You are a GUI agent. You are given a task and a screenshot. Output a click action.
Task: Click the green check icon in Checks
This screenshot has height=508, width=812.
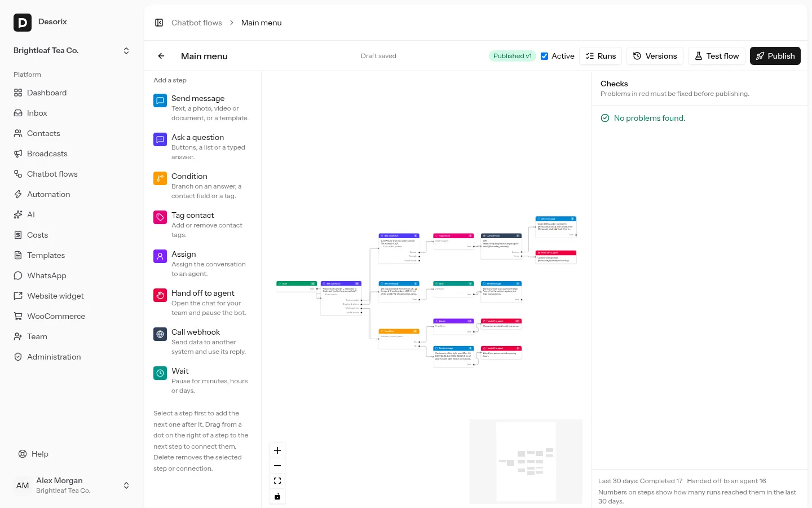(x=605, y=118)
